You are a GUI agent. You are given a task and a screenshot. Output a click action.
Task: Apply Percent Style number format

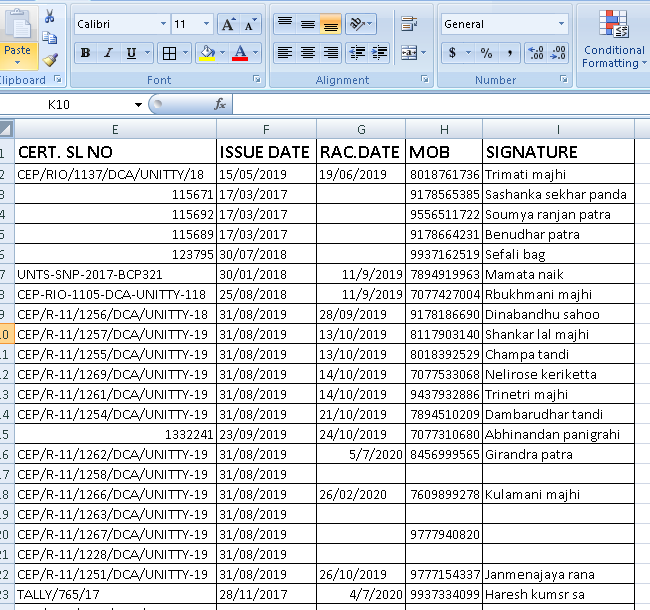486,53
